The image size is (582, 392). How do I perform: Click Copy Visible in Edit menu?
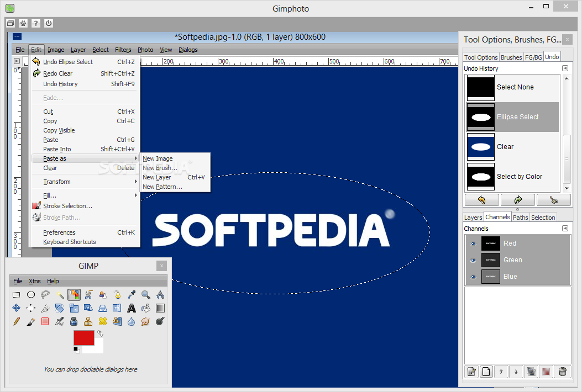85,130
